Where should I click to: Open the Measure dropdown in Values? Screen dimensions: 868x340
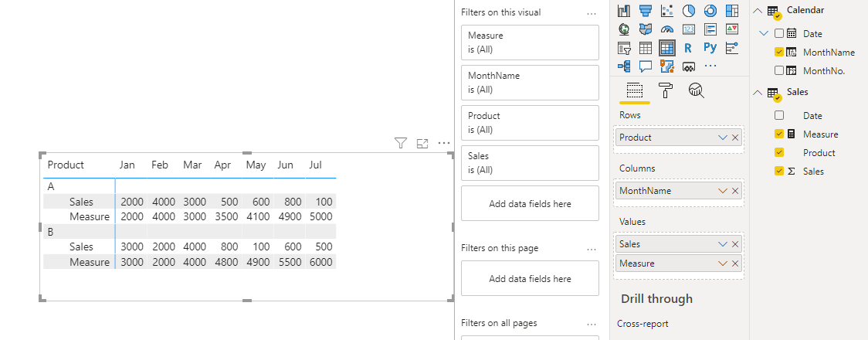coord(722,263)
